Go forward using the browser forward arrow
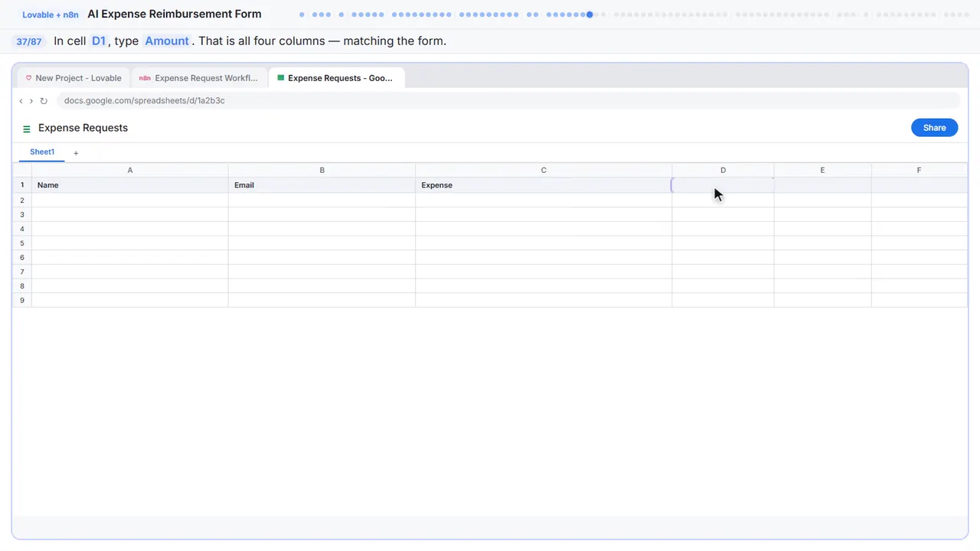Image resolution: width=980 pixels, height=551 pixels. (x=31, y=101)
